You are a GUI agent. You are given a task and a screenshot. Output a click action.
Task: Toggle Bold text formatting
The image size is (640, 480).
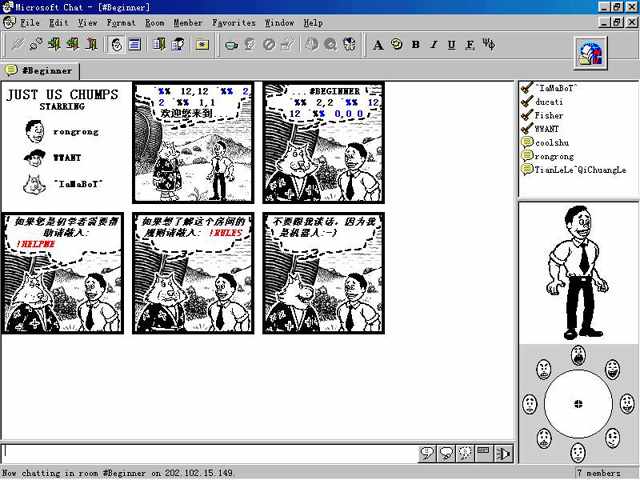416,45
